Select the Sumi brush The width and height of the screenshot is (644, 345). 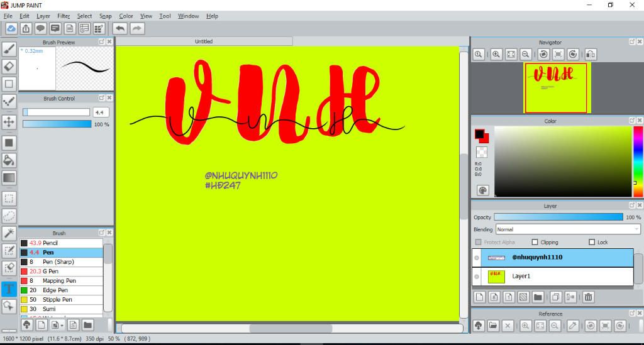(61, 309)
